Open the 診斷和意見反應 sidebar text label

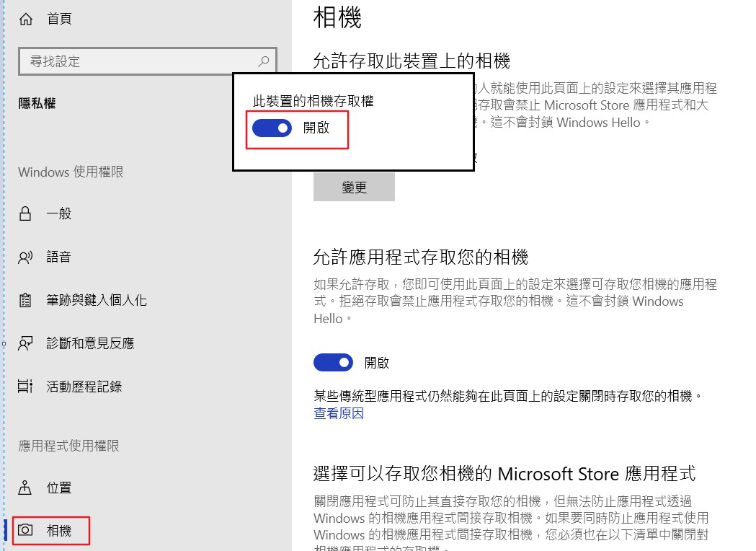90,343
